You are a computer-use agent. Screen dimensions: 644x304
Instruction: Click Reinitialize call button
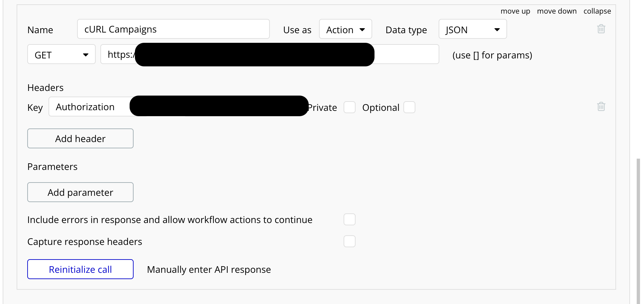coord(80,269)
